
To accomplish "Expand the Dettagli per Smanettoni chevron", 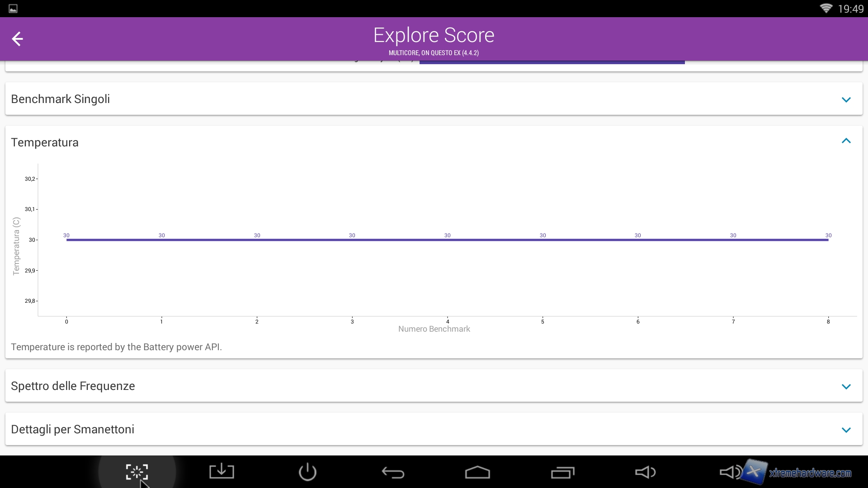I will (x=846, y=430).
